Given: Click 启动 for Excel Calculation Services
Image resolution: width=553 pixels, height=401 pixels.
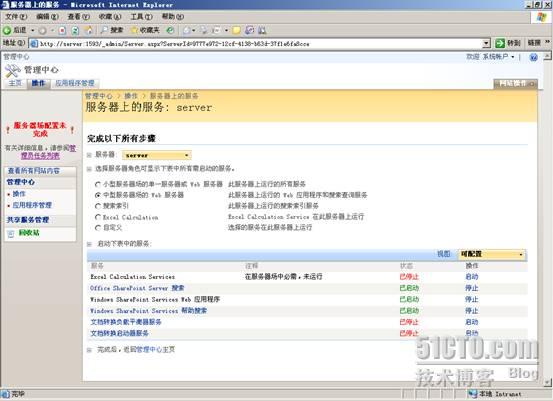Looking at the screenshot, I should coord(472,277).
